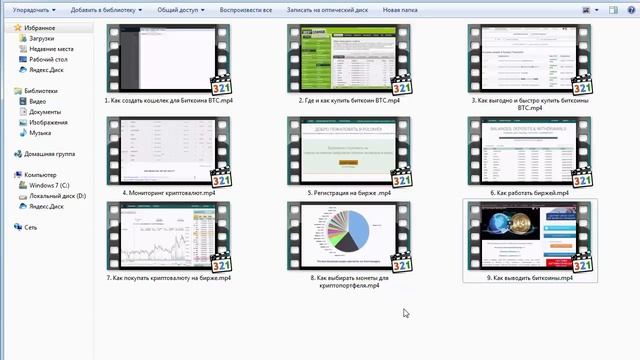Select Избранное star icon in sidebar
The height and width of the screenshot is (360, 640).
18,28
